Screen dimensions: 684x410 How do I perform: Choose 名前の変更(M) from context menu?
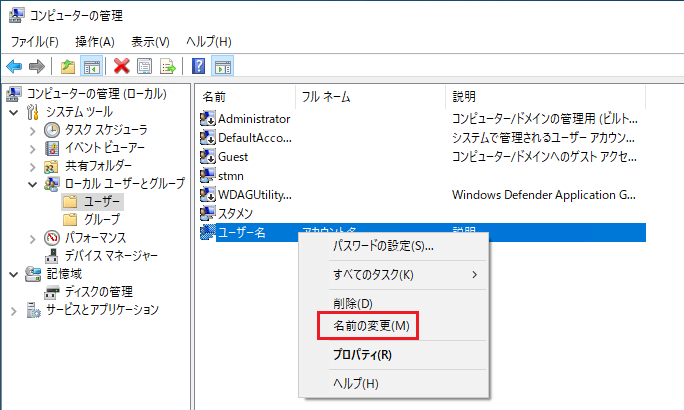point(393,326)
